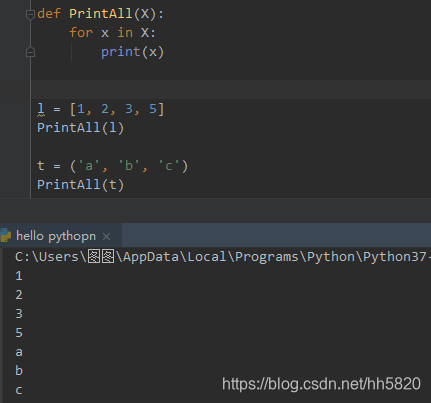Click the highlighted empty caret line in editor

click(231, 89)
